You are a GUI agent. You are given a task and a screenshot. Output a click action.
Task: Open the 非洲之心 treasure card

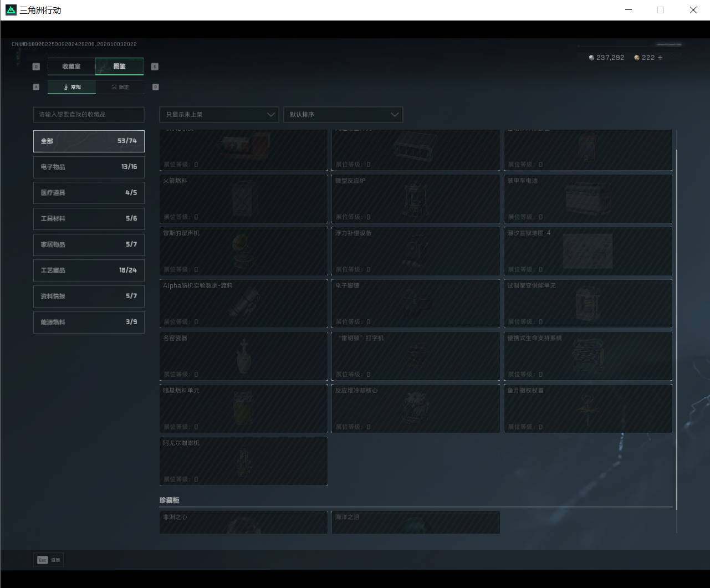(243, 523)
